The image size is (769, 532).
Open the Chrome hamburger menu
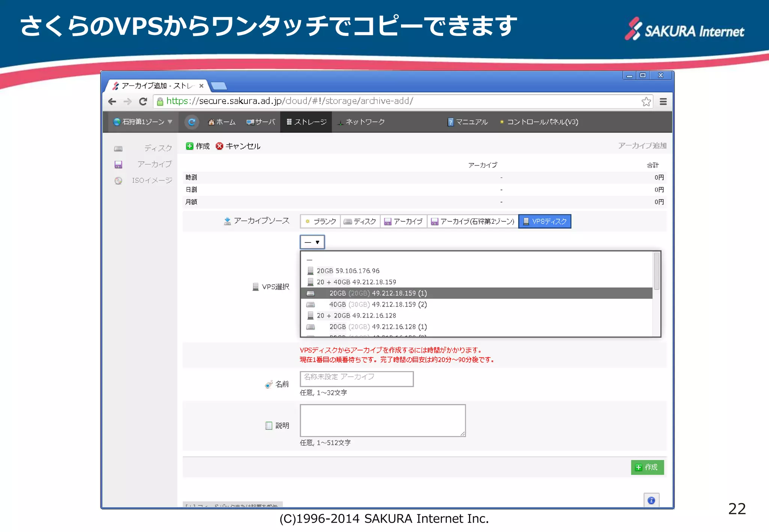(663, 102)
